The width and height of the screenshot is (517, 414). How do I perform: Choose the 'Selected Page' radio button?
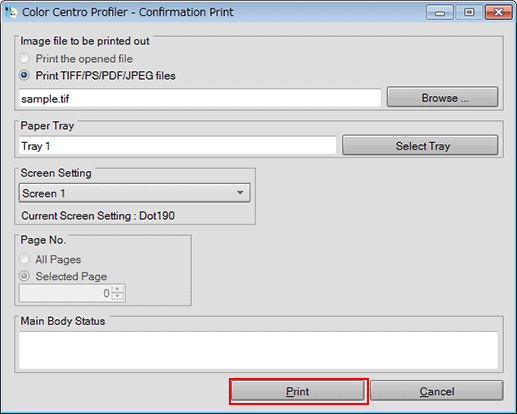pos(24,276)
